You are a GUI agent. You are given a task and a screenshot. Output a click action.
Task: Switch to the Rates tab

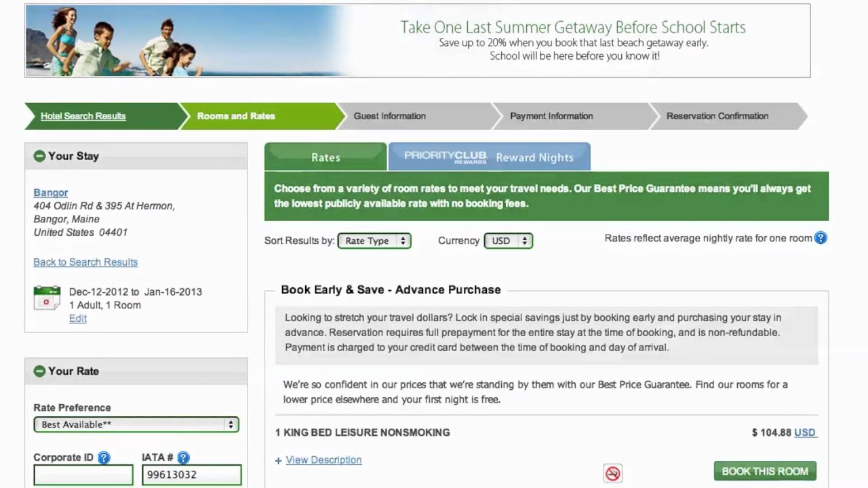tap(325, 157)
